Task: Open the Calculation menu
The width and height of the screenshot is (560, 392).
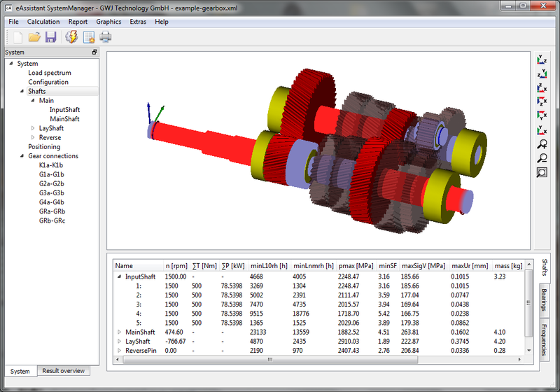Action: coord(43,22)
